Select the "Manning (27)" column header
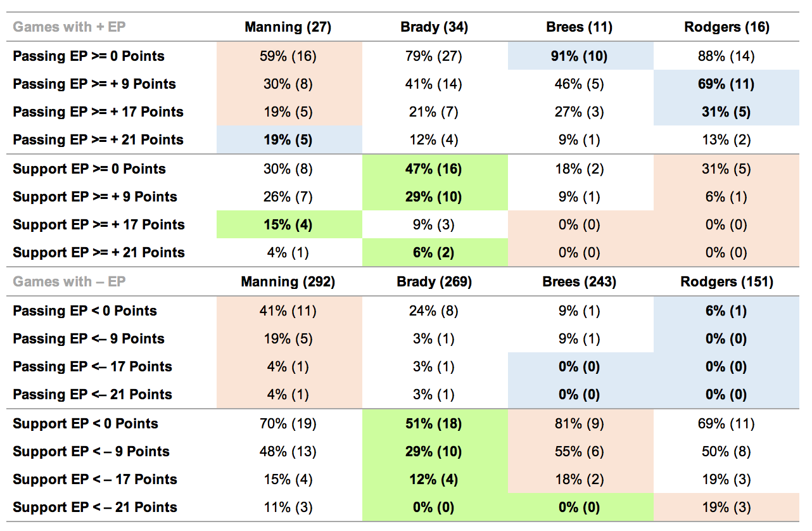This screenshot has width=812, height=531. click(288, 27)
